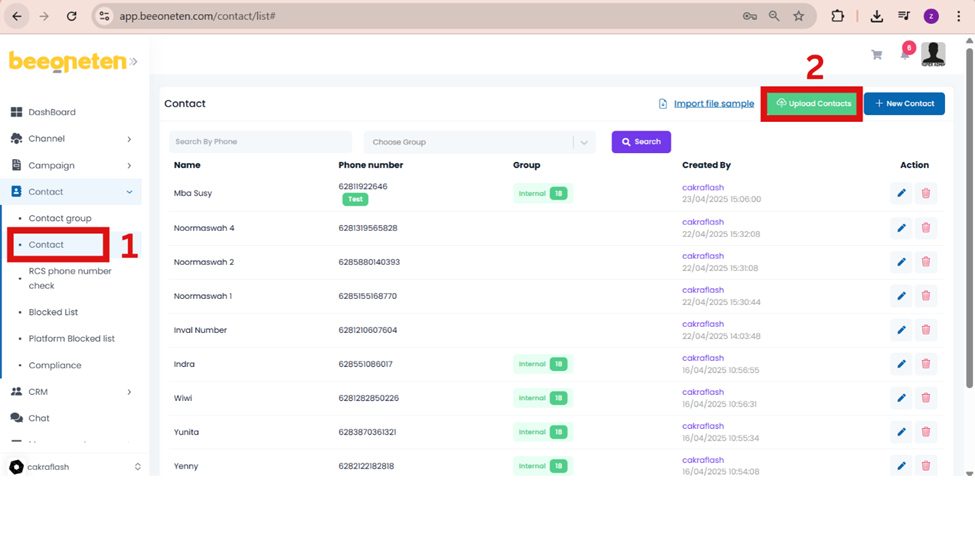
Task: Open the browser downloads icon
Action: (x=876, y=16)
